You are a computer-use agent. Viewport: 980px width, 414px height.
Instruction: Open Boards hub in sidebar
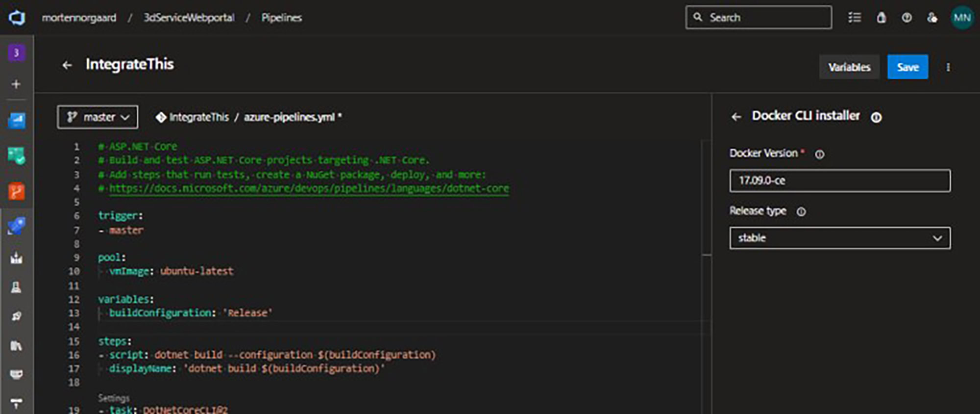click(x=16, y=156)
